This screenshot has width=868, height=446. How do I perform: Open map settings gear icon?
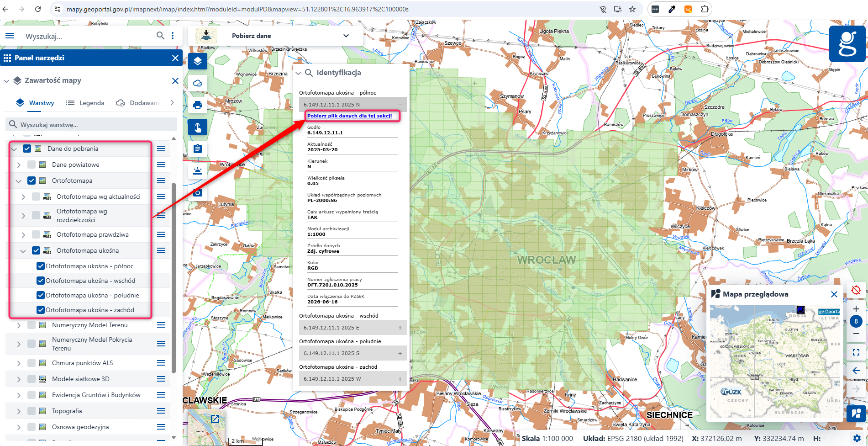[857, 438]
